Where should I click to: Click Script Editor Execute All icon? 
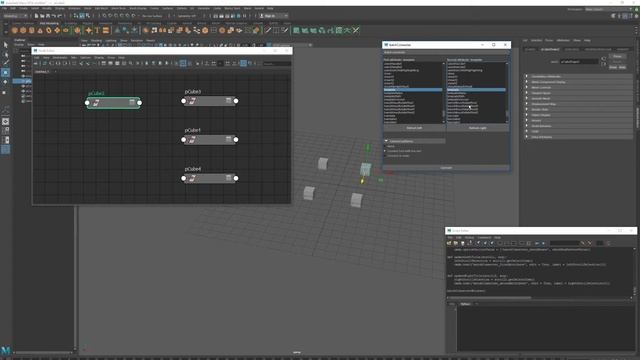pos(537,243)
